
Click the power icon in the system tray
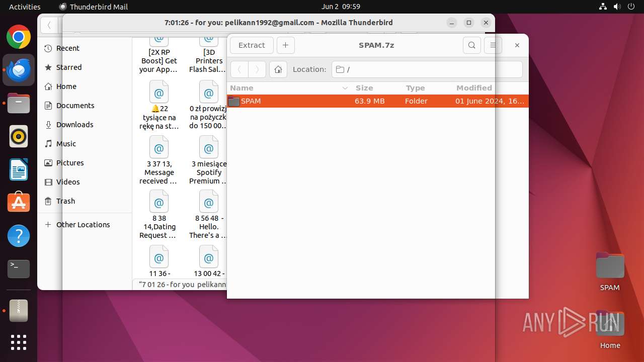coord(631,7)
